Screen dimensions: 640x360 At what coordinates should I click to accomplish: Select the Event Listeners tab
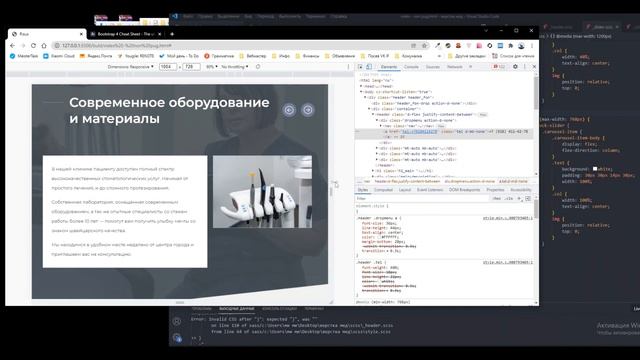point(430,190)
